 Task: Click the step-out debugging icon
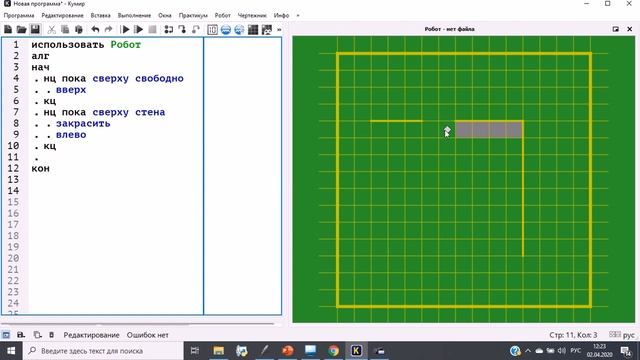(196, 29)
